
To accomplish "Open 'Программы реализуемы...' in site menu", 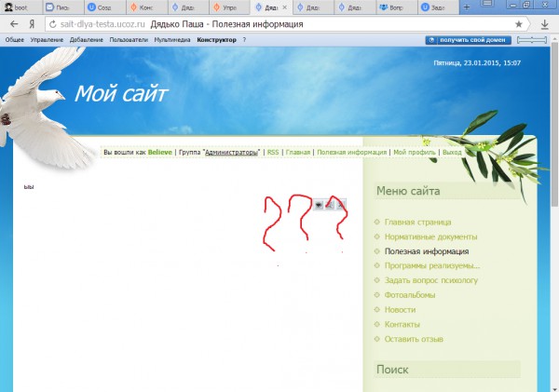I will click(x=432, y=266).
